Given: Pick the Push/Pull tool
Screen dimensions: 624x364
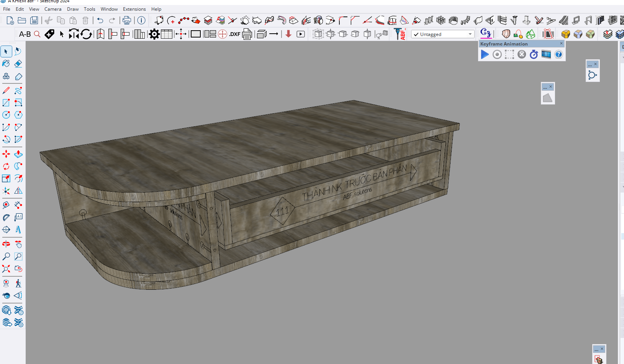Looking at the screenshot, I should pyautogui.click(x=18, y=154).
